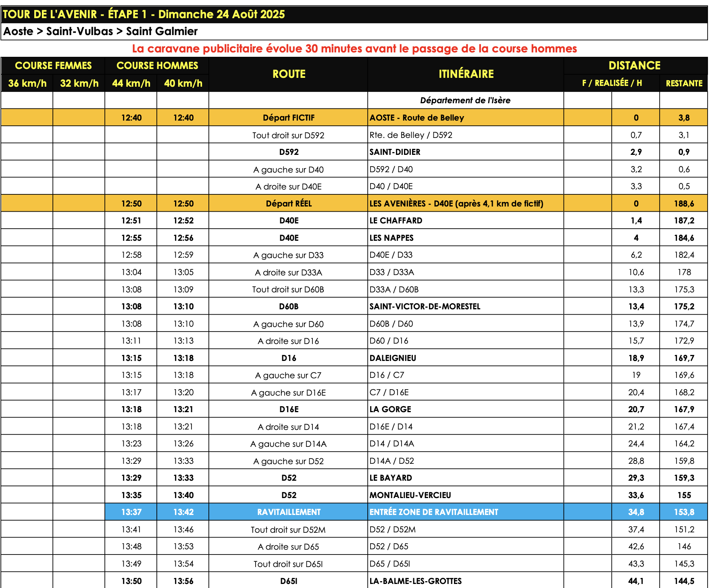The height and width of the screenshot is (588, 712).
Task: Click remaining distance '155'
Action: [x=684, y=495]
